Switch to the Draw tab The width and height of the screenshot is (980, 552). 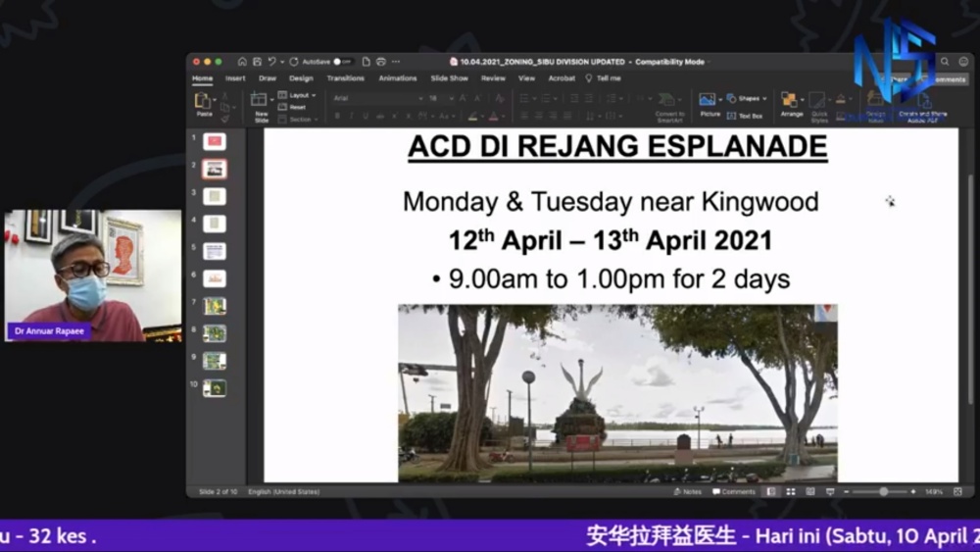pos(268,78)
